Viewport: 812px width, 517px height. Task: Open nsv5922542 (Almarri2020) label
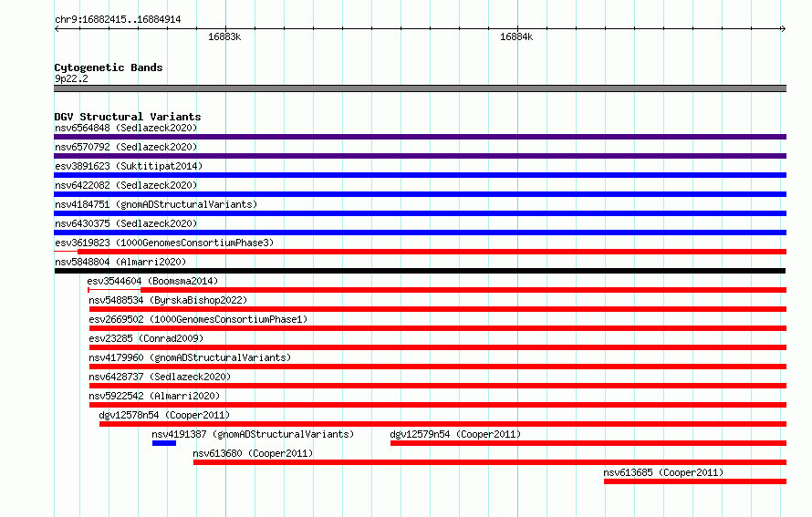154,396
